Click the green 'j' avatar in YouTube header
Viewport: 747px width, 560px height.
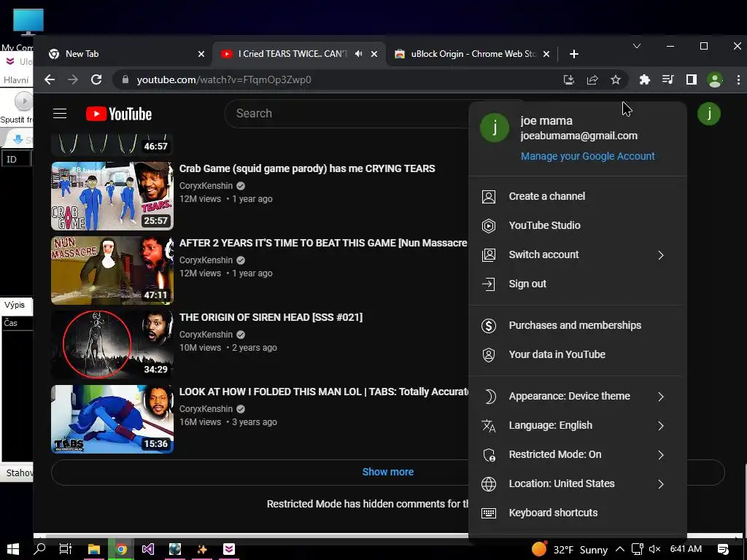(x=709, y=114)
